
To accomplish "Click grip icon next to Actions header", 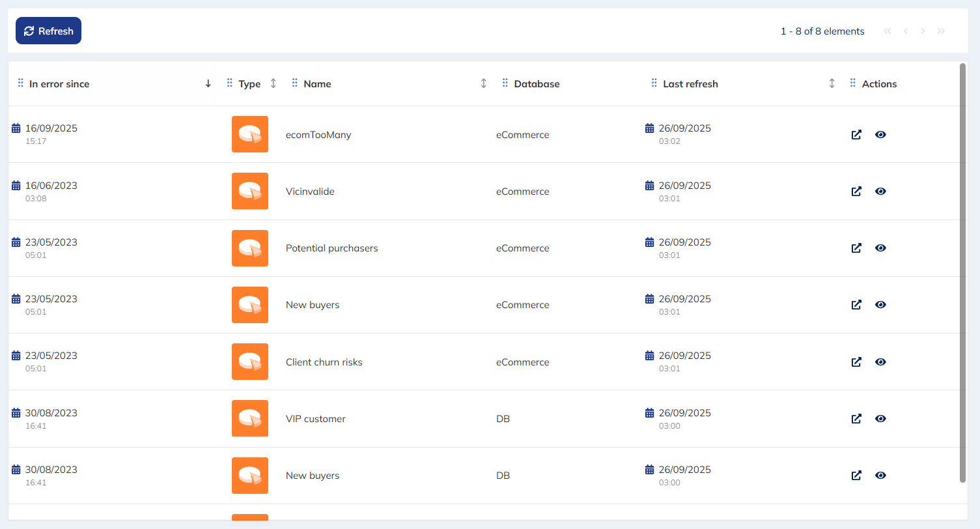I will coord(853,83).
